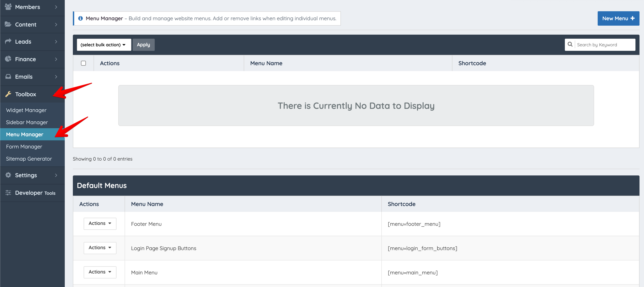Click the Leads share-arrow icon
644x287 pixels.
point(8,41)
